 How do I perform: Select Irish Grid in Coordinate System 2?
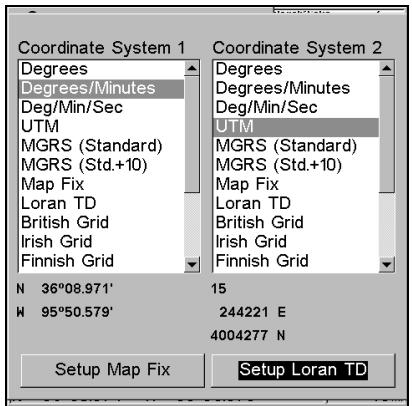point(296,242)
